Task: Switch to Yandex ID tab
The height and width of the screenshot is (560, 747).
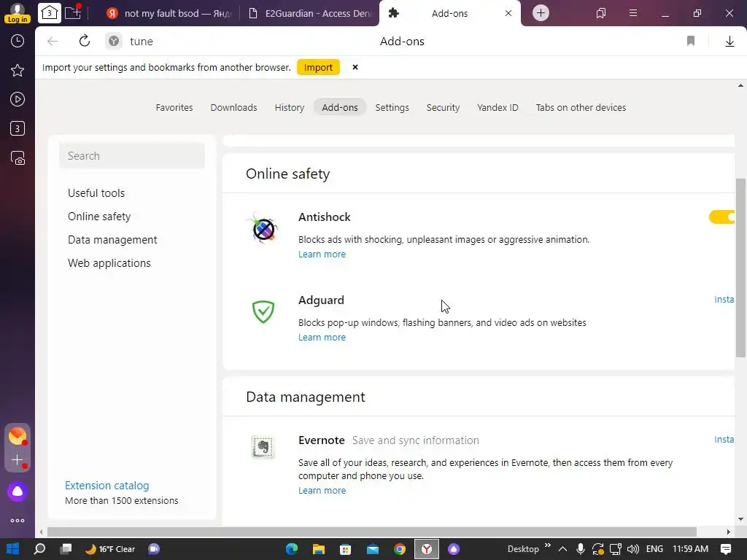Action: click(x=498, y=108)
